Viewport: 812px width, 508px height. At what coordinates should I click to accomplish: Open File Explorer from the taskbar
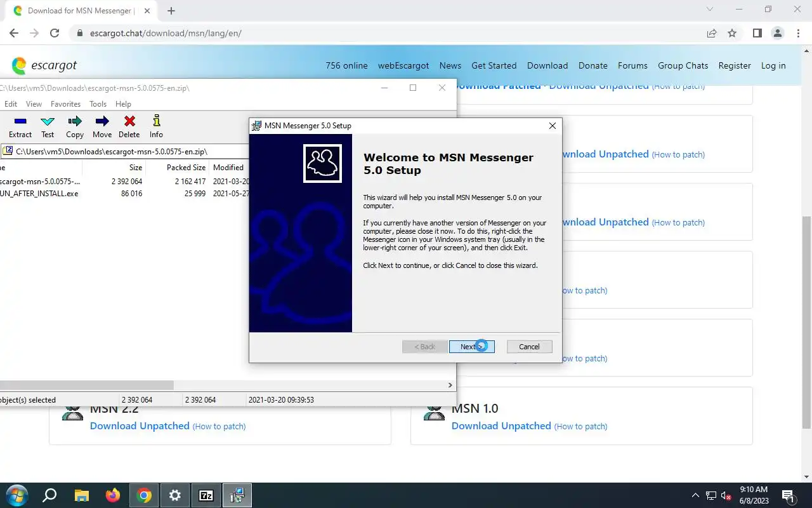tap(81, 495)
